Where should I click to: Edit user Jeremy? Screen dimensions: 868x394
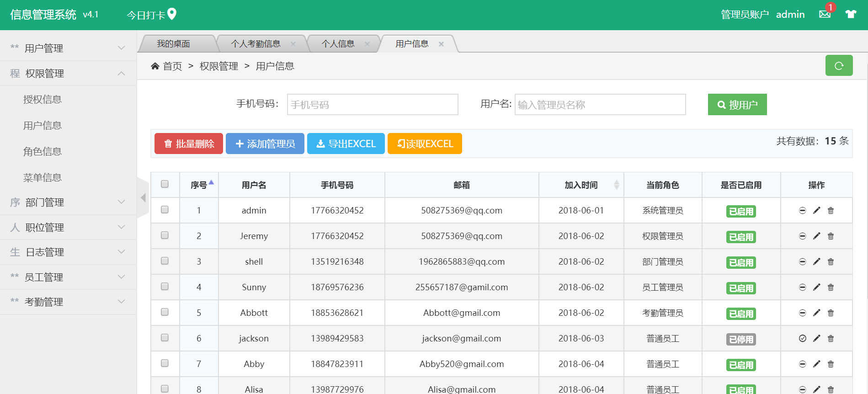(x=816, y=236)
